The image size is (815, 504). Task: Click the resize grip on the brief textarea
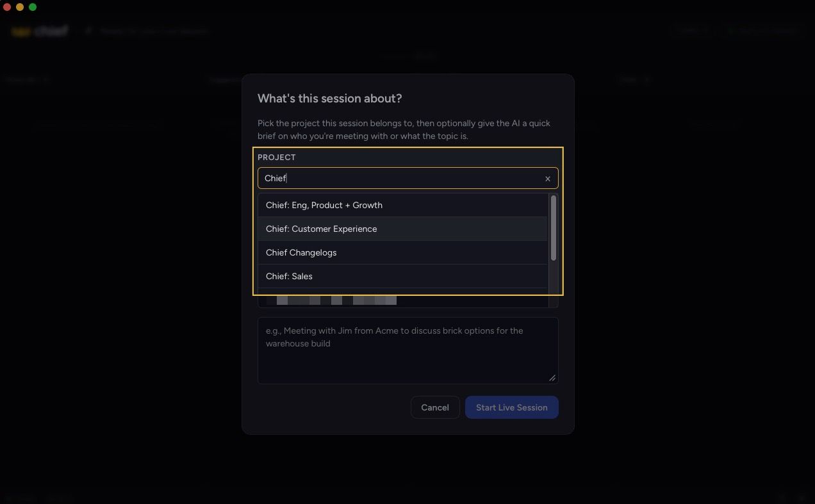tap(552, 378)
